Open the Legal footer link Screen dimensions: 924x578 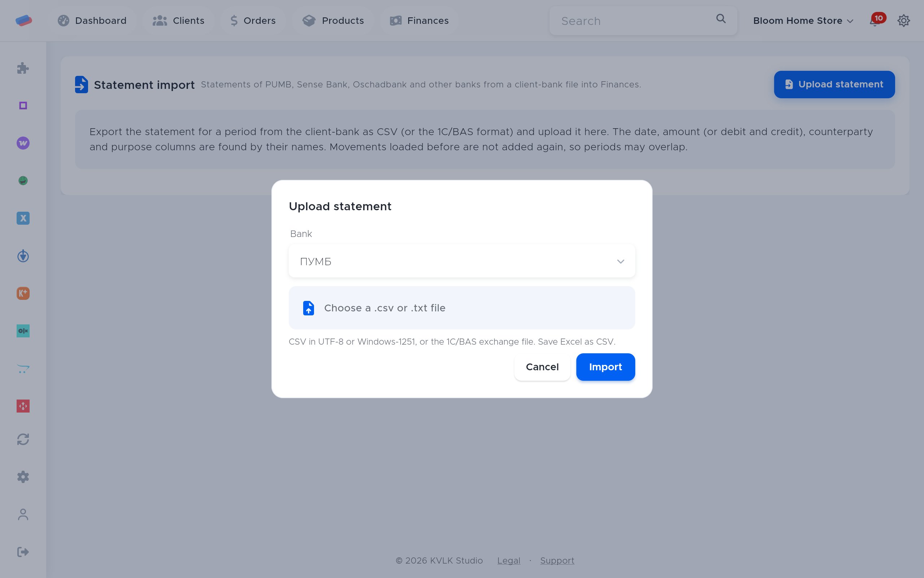(509, 560)
